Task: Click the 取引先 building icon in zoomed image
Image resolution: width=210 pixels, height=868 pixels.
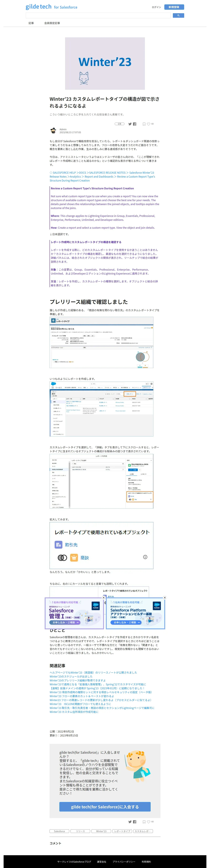Action: 58,544
